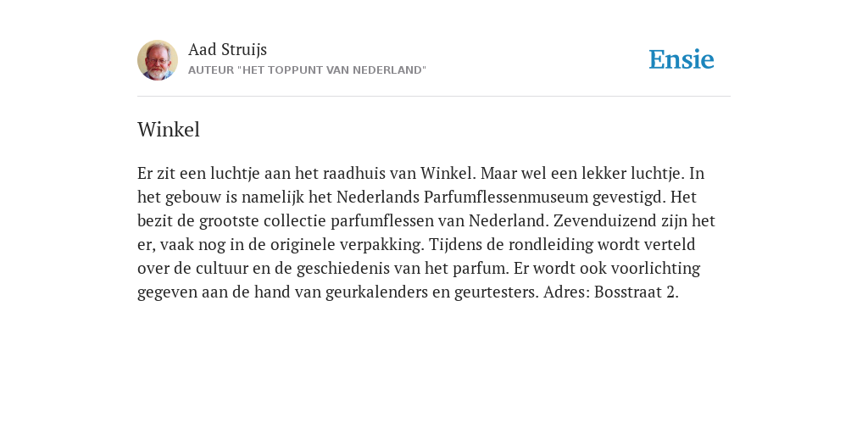
Task: Select the word voorlichting at the line end
Action: (x=655, y=269)
